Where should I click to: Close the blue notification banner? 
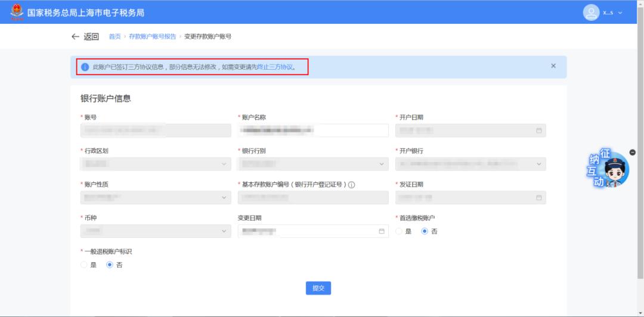tap(553, 66)
